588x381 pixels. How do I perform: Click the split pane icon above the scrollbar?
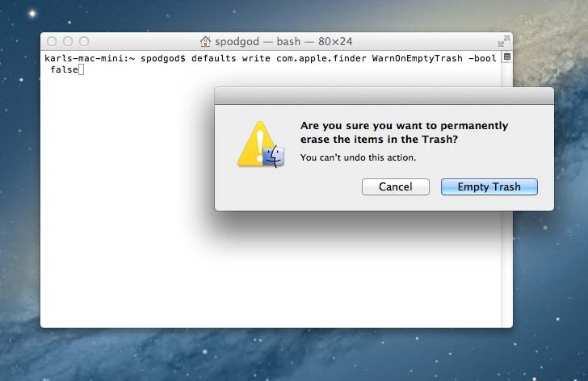pos(507,57)
